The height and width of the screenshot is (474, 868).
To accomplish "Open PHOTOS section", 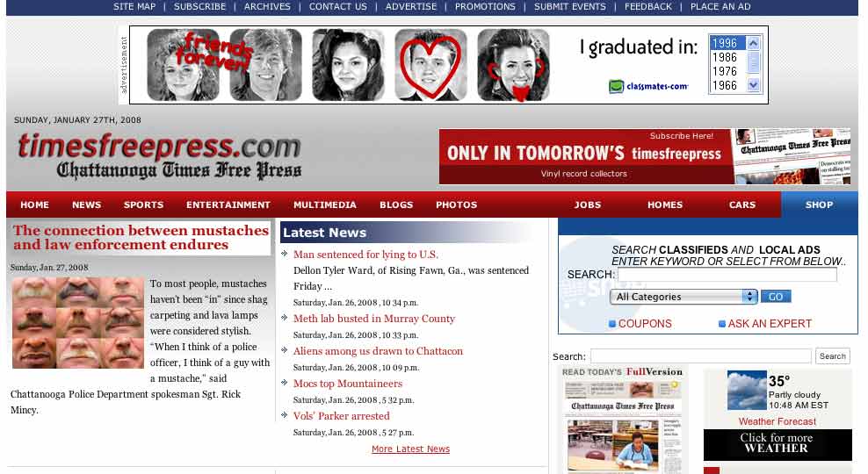I will tap(456, 205).
